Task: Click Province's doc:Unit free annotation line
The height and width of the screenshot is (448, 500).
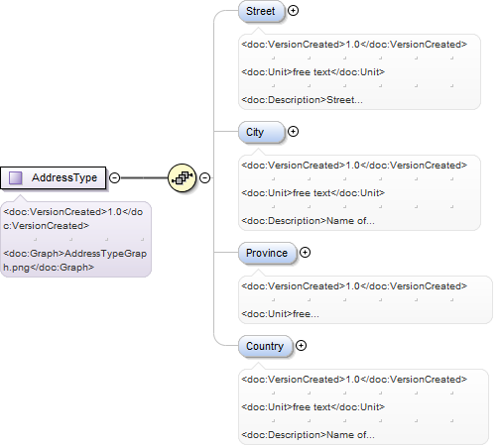Action: click(x=280, y=314)
